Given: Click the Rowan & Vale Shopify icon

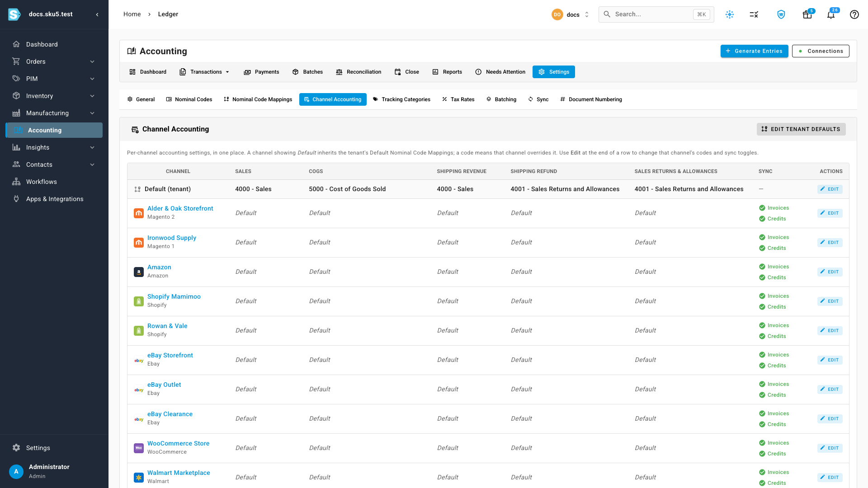Looking at the screenshot, I should pyautogui.click(x=139, y=331).
